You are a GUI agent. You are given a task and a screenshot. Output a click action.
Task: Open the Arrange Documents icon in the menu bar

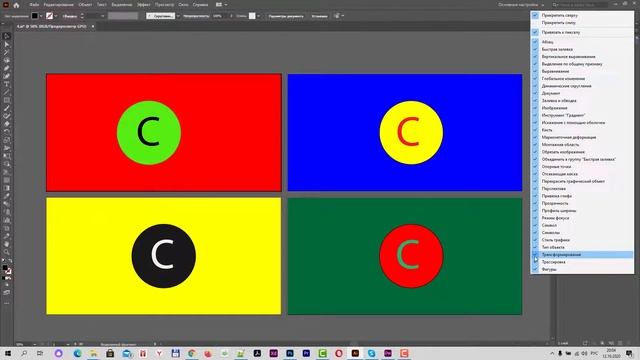(219, 5)
